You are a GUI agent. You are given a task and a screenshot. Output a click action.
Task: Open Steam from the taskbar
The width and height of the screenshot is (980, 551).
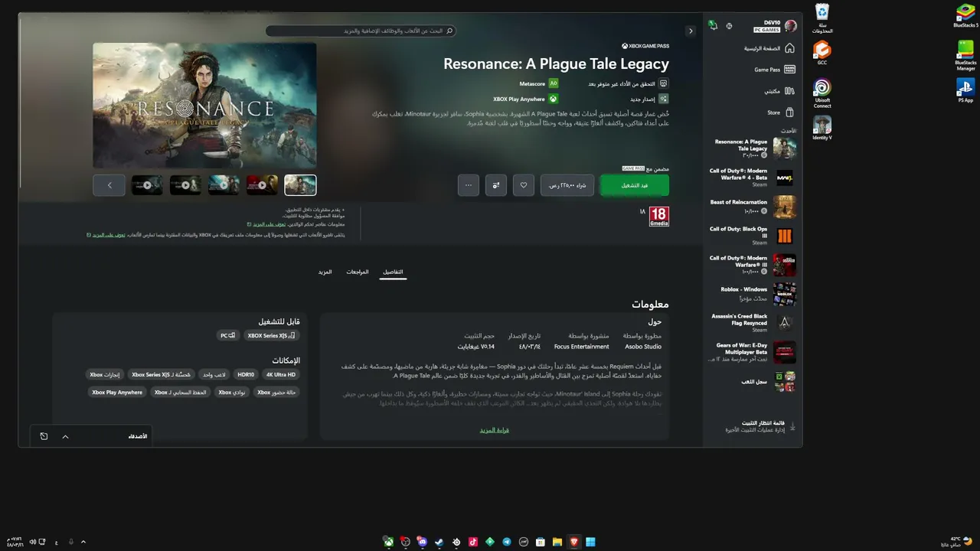click(x=439, y=542)
